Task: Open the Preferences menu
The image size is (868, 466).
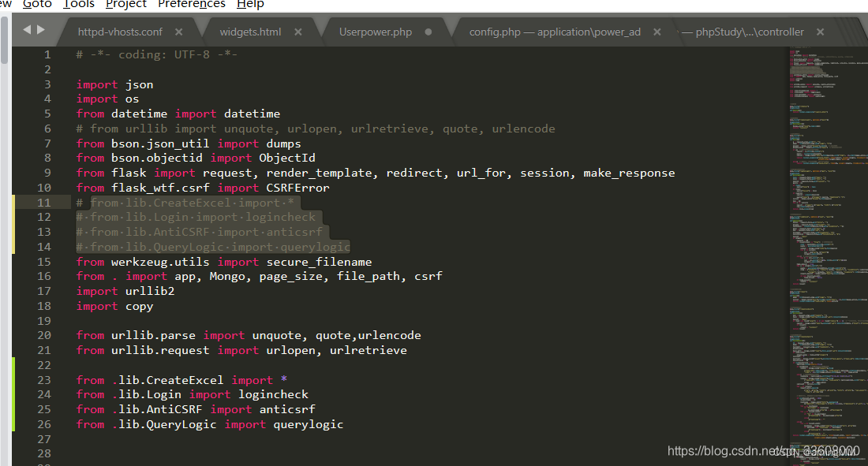Action: pos(192,4)
